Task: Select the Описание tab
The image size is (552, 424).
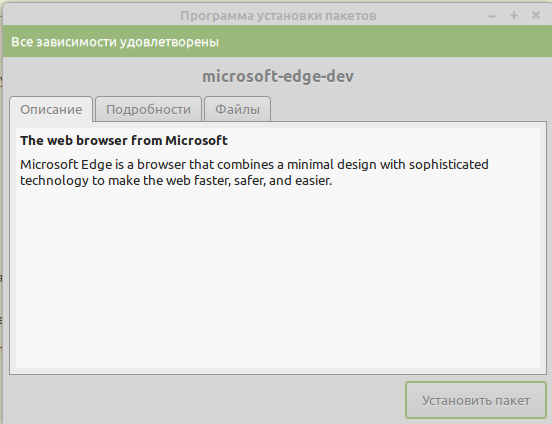Action: [x=51, y=109]
